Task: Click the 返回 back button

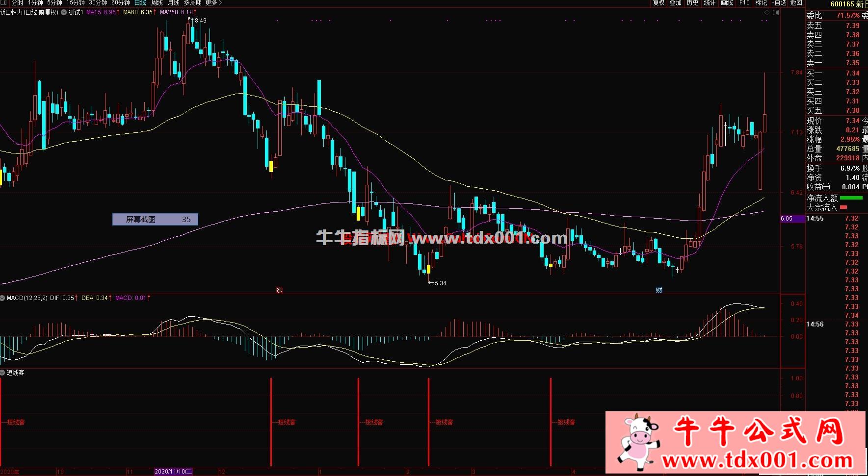Action: 796,3
